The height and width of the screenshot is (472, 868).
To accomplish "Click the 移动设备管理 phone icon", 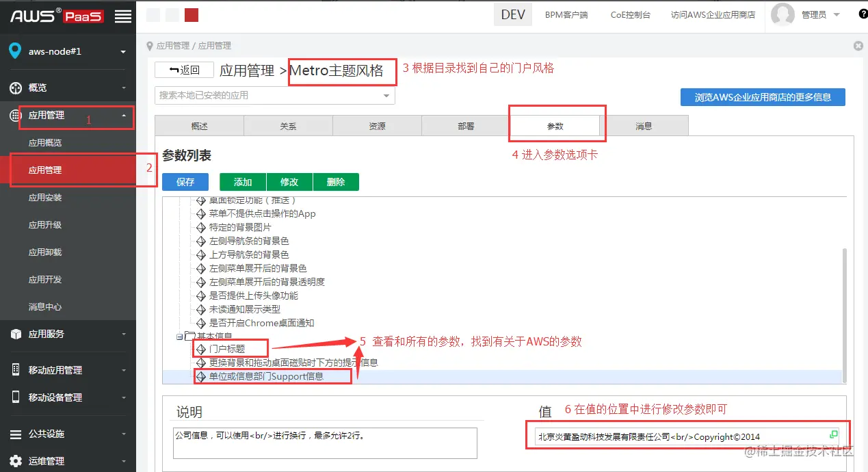I will [15, 397].
